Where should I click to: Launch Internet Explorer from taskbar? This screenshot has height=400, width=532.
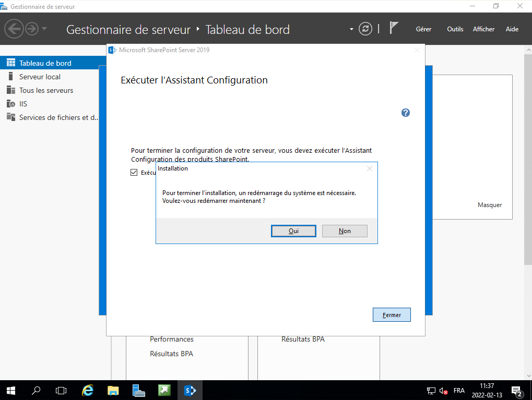(88, 391)
